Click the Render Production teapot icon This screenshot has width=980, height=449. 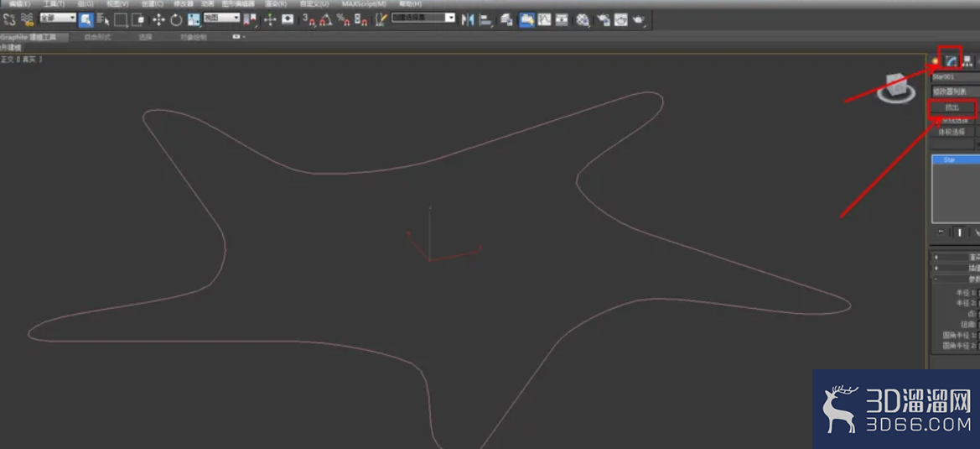(x=638, y=20)
